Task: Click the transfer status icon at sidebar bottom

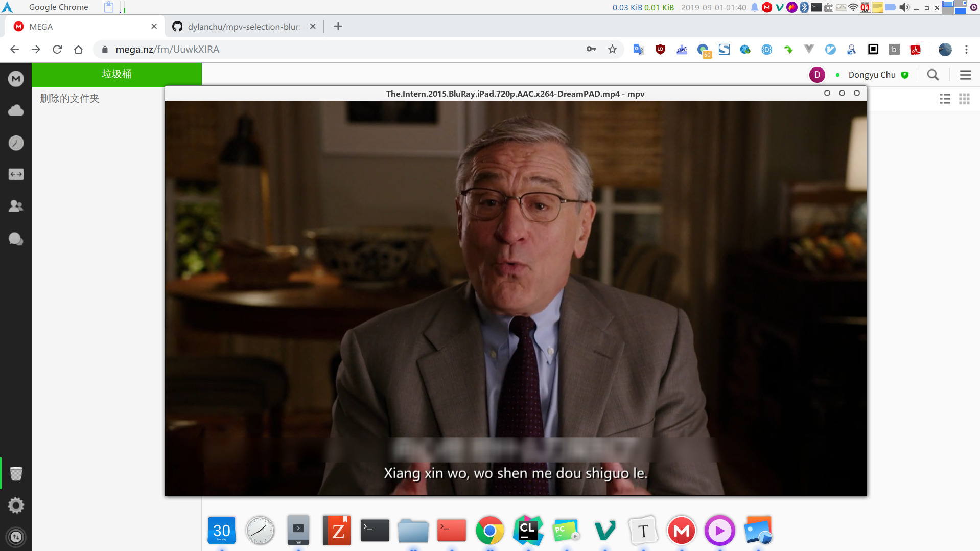Action: [16, 537]
